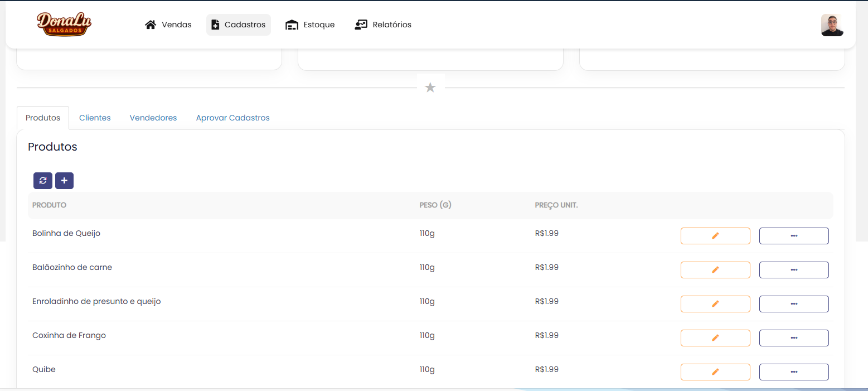
Task: Edit the Quibe product row
Action: pos(715,372)
